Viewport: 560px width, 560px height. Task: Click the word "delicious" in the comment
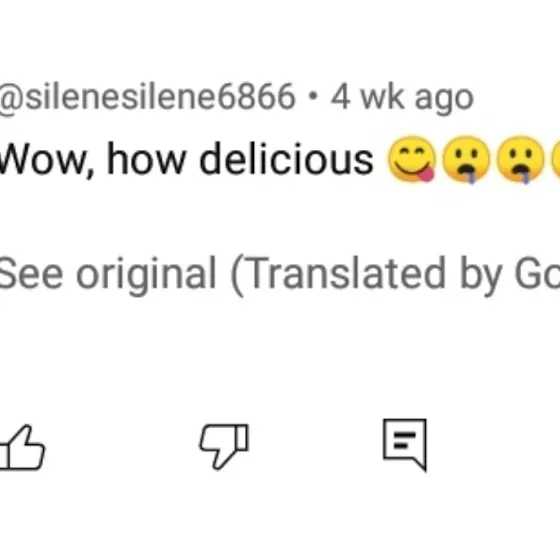(x=286, y=159)
